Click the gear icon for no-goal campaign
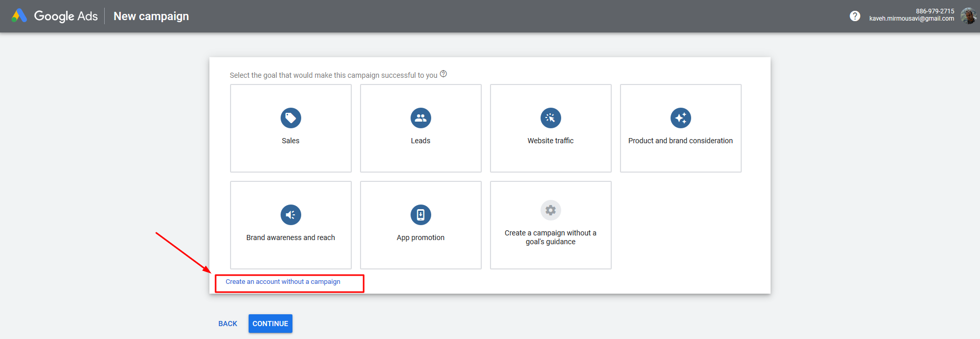Viewport: 980px width, 339px height. 551,210
